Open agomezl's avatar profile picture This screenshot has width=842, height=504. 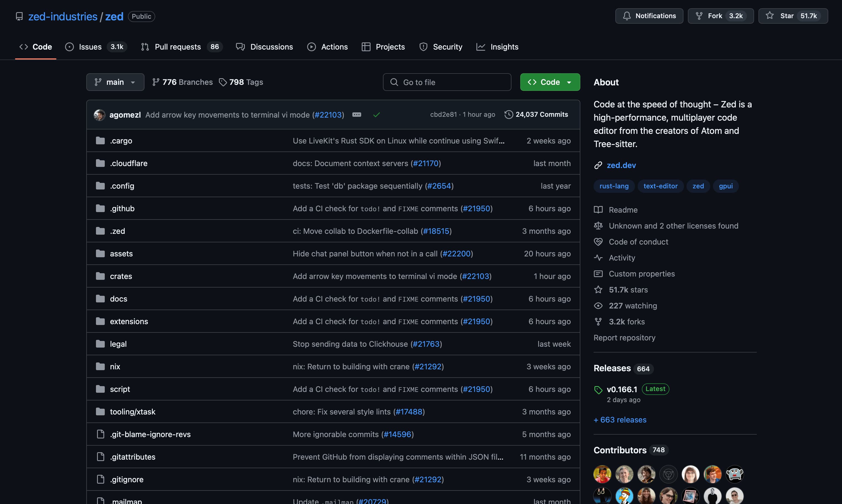coord(100,115)
